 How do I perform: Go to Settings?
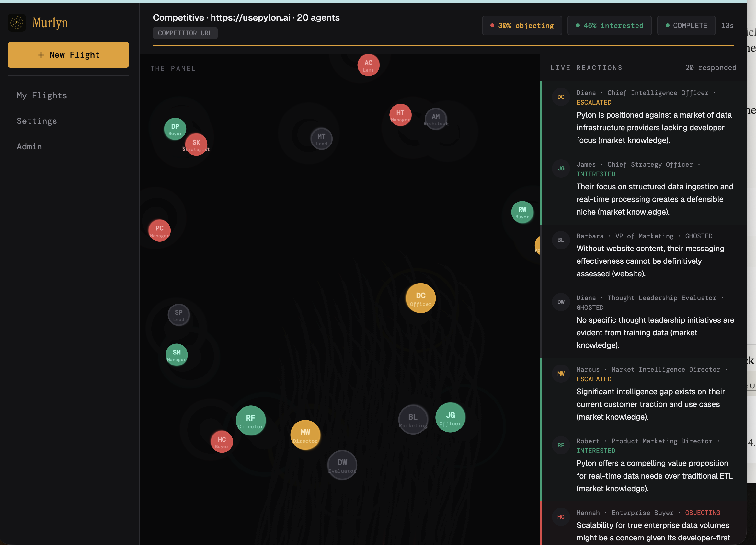[x=37, y=121]
